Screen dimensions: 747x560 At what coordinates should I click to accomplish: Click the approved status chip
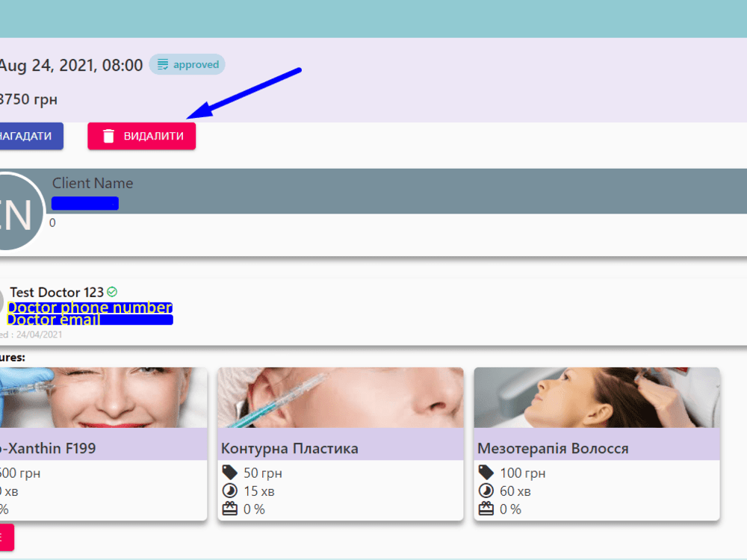click(187, 64)
